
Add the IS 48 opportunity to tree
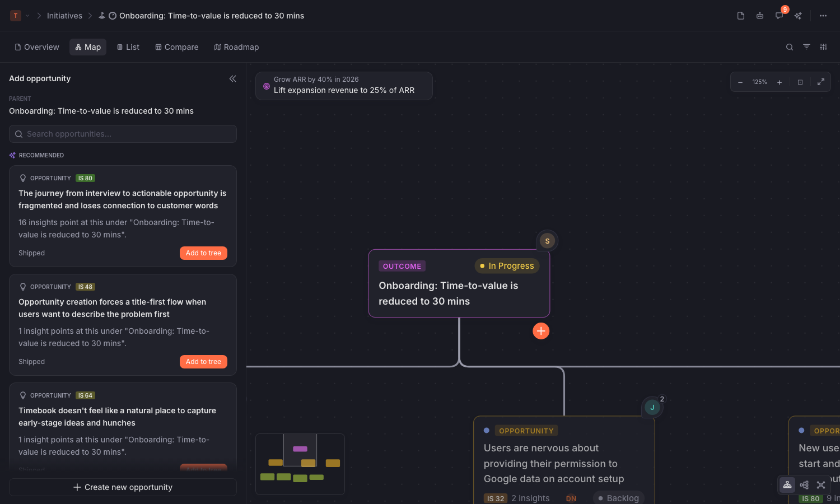(203, 362)
